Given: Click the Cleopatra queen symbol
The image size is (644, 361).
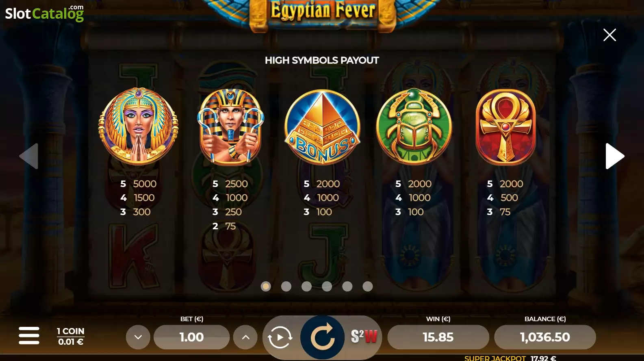Looking at the screenshot, I should click(x=139, y=126).
